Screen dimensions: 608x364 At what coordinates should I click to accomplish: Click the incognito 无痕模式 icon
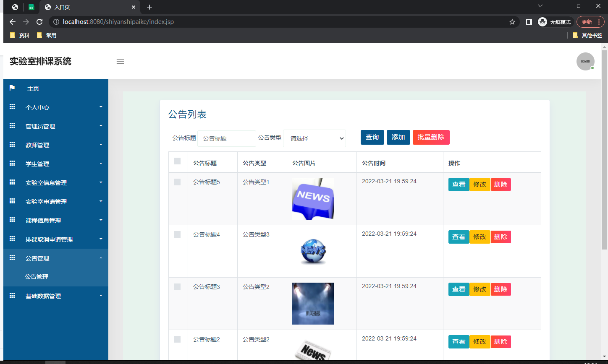(542, 22)
